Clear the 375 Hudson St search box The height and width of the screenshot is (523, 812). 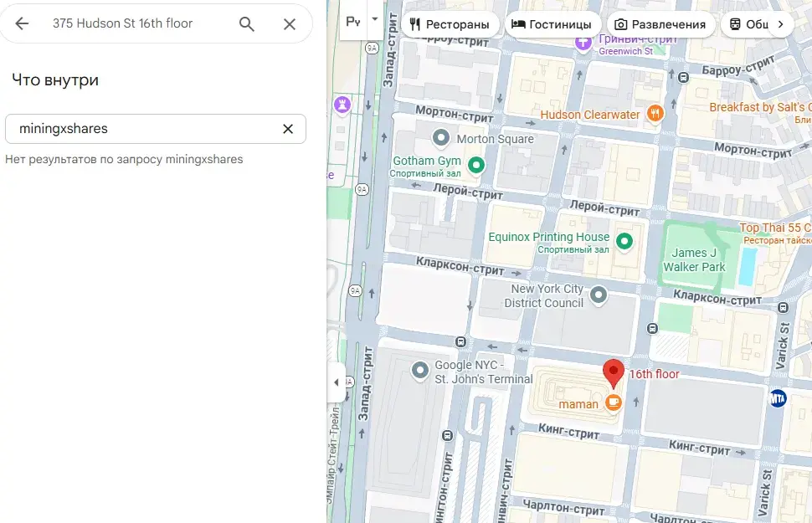[x=290, y=23]
